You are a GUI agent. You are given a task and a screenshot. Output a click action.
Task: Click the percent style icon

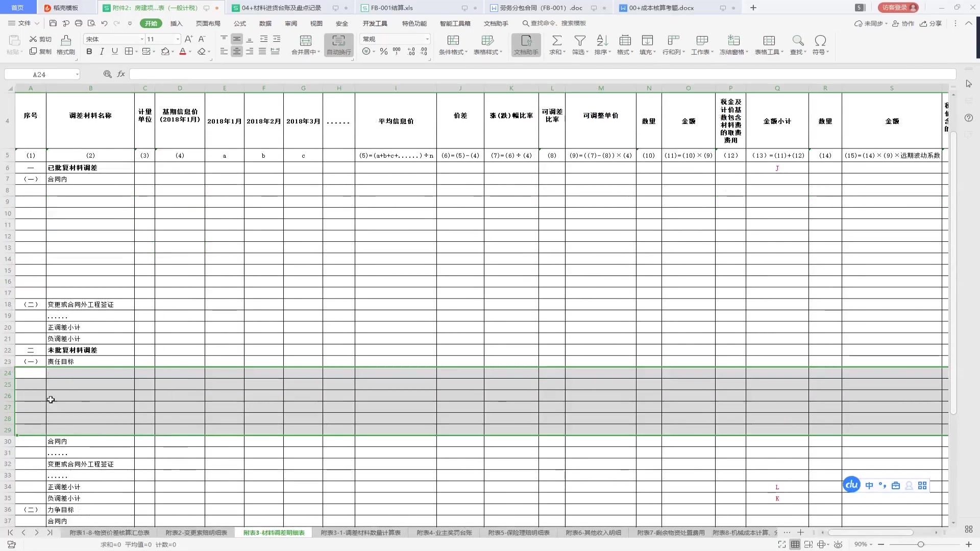384,52
